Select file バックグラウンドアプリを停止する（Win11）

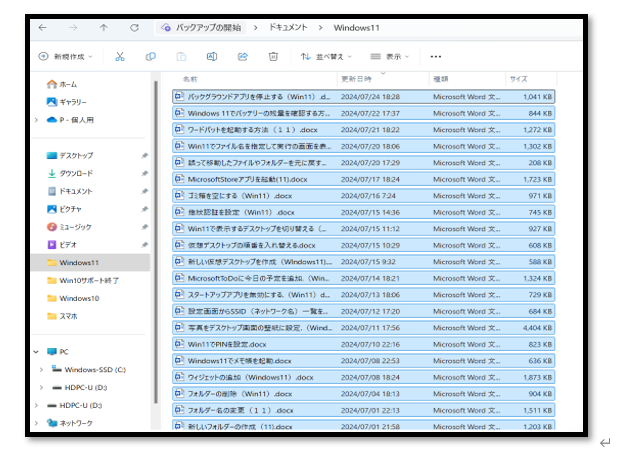coord(364,97)
